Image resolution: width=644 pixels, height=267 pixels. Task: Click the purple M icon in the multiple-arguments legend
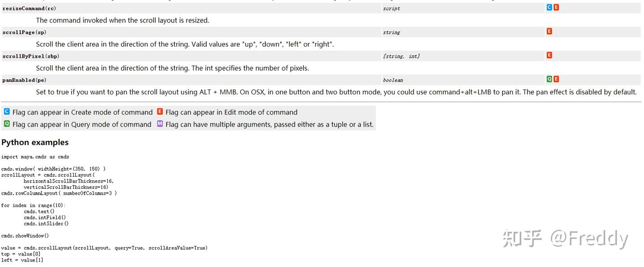[160, 124]
